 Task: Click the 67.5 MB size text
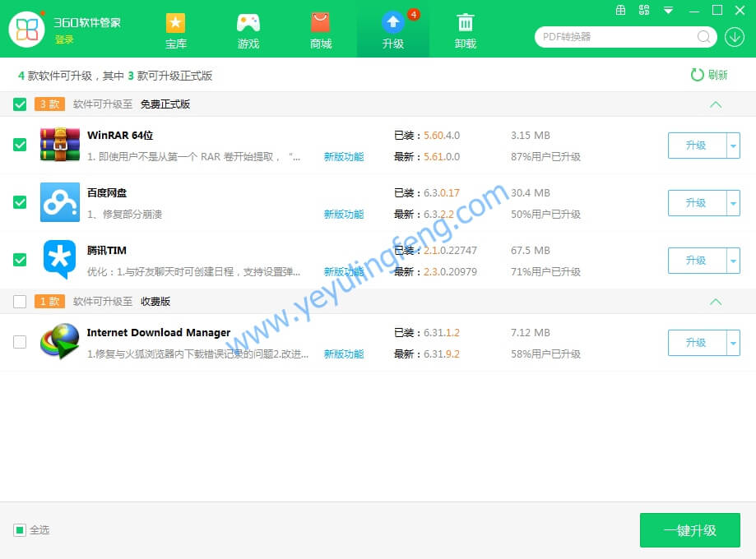coord(531,250)
